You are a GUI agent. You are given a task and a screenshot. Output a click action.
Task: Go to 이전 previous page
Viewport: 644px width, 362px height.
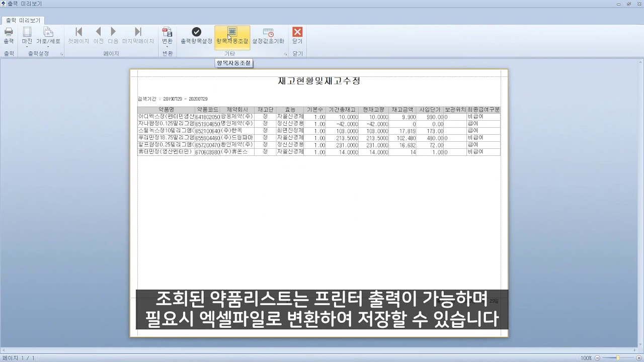coord(99,36)
